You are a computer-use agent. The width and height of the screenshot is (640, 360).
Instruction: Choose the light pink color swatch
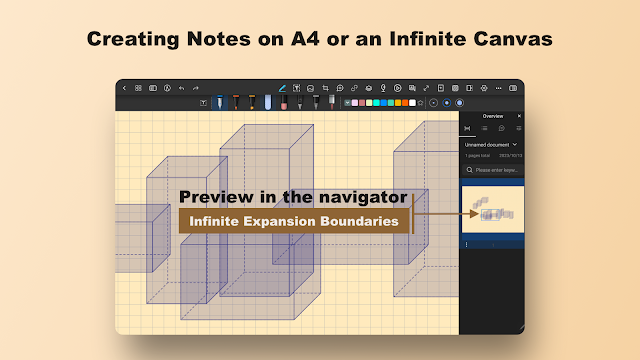[x=355, y=103]
